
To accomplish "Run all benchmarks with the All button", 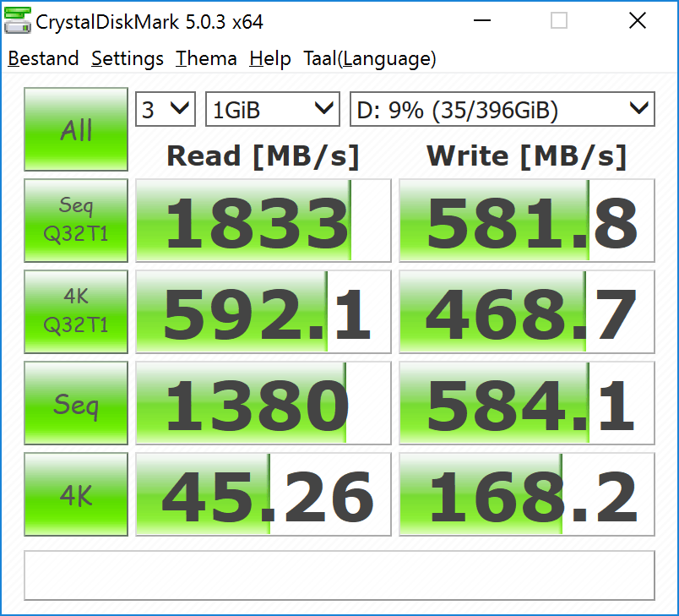I will 76,129.
